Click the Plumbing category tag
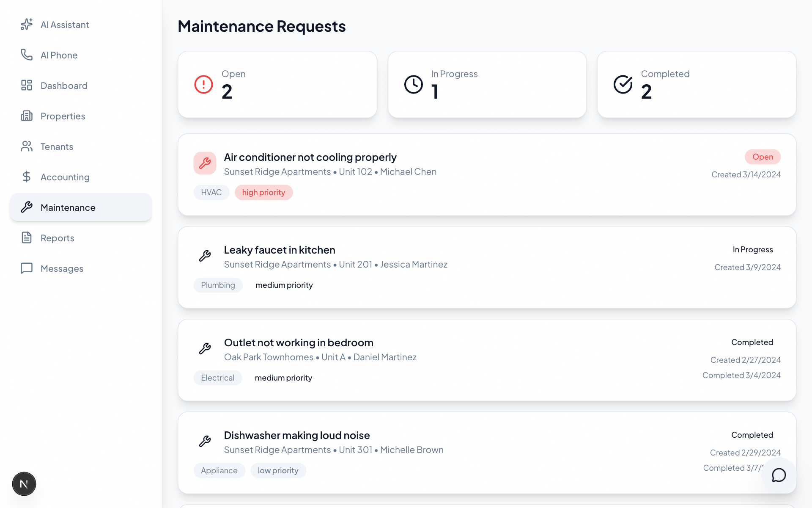This screenshot has height=508, width=812. tap(218, 285)
